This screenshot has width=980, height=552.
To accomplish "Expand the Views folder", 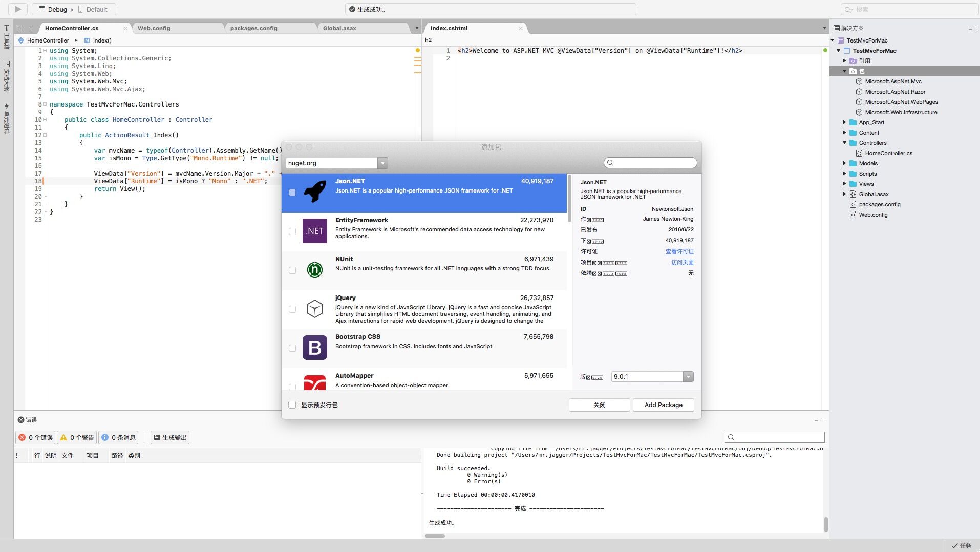I will pyautogui.click(x=845, y=184).
